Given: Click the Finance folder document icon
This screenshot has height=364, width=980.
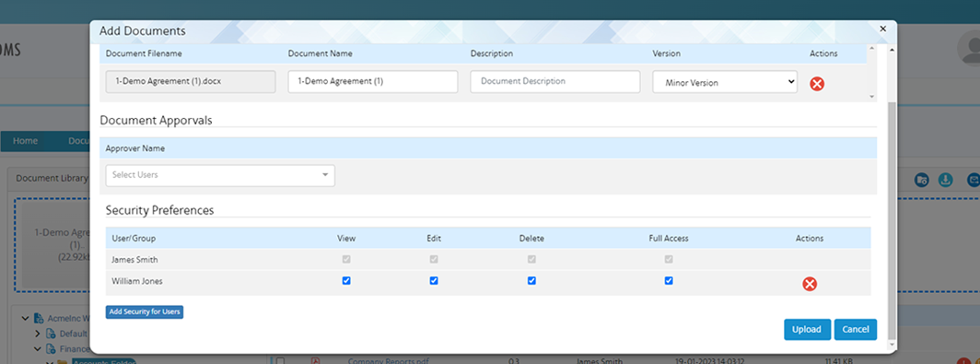Looking at the screenshot, I should pyautogui.click(x=52, y=348).
